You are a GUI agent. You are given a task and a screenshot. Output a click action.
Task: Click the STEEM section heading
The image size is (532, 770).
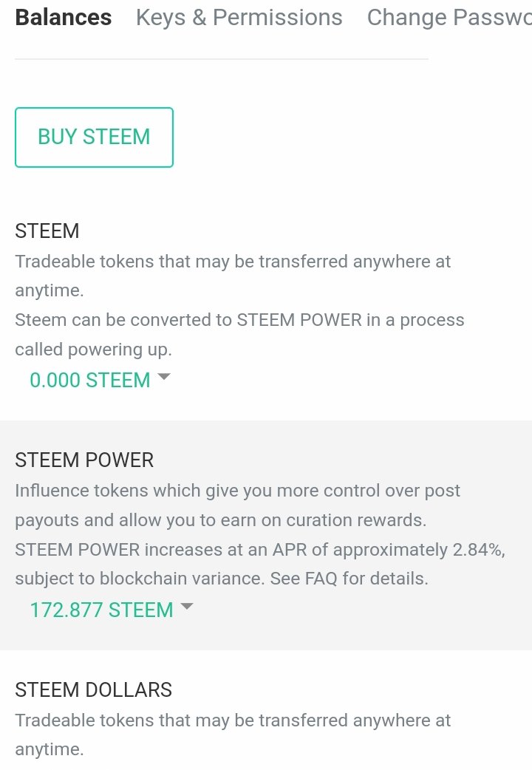coord(47,231)
